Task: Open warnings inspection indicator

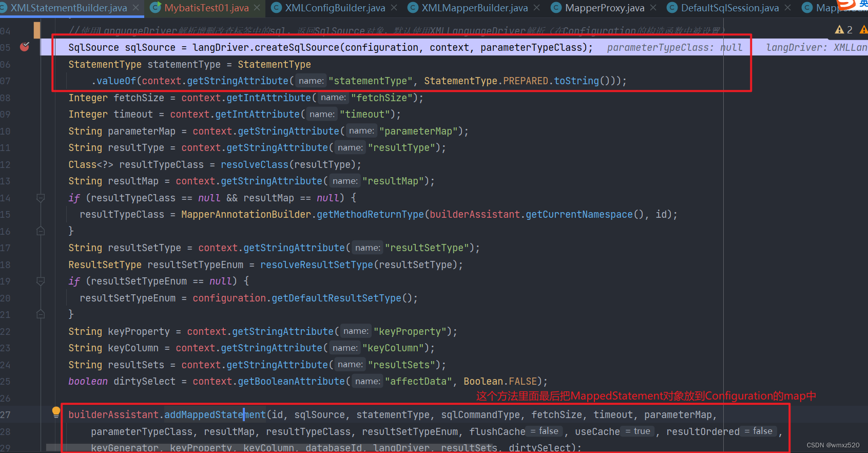Action: tap(844, 30)
